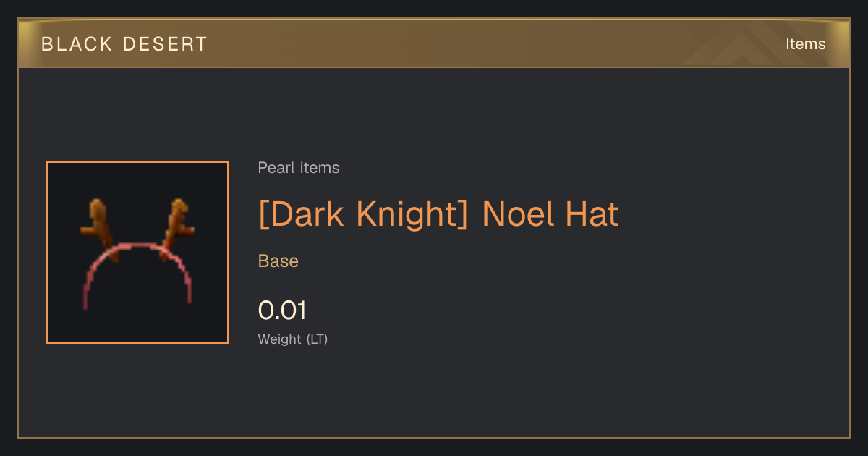Click the Weight (LT) caption

(x=293, y=339)
